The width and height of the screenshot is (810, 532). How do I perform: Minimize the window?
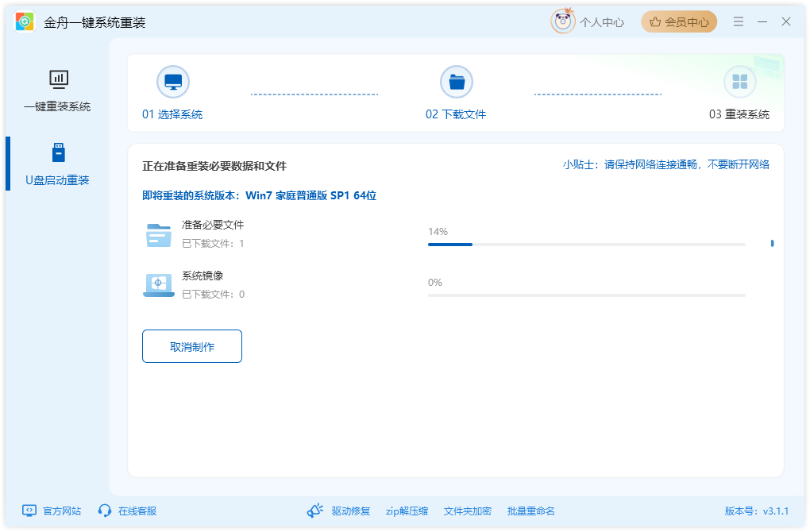[x=762, y=21]
